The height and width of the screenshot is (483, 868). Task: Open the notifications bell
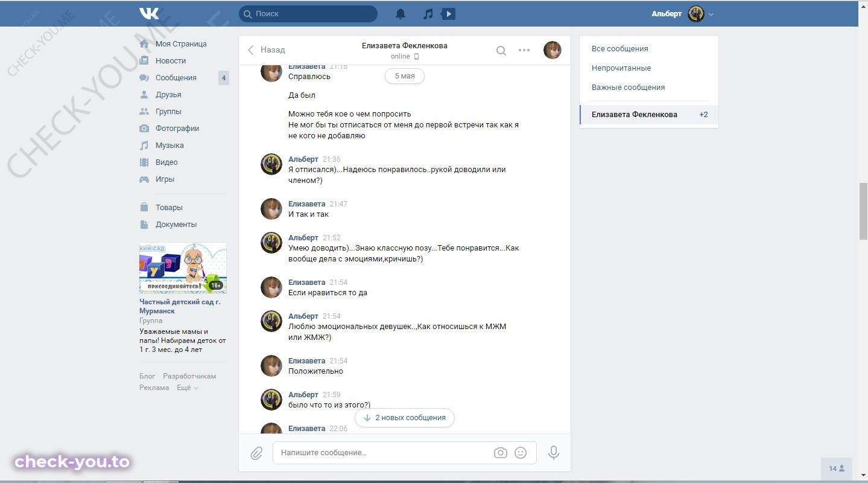pyautogui.click(x=401, y=13)
